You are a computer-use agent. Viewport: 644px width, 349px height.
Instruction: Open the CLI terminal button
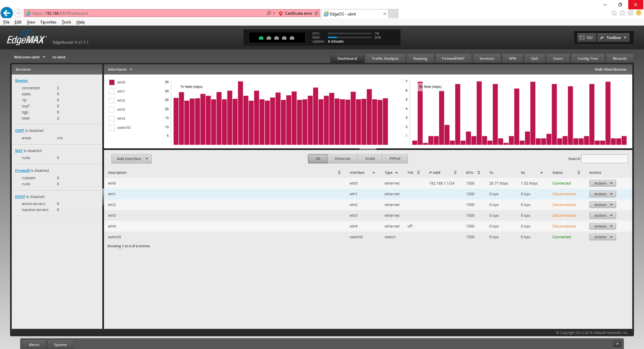pyautogui.click(x=586, y=38)
